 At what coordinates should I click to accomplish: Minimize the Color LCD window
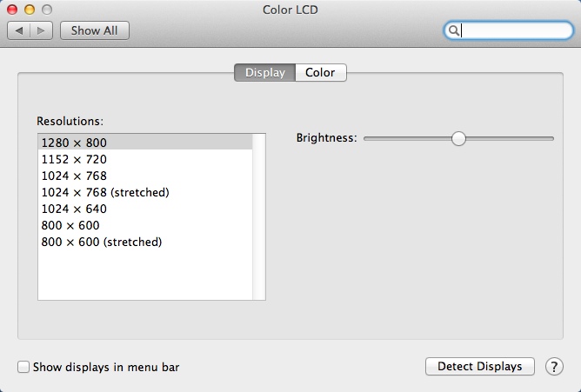[29, 10]
